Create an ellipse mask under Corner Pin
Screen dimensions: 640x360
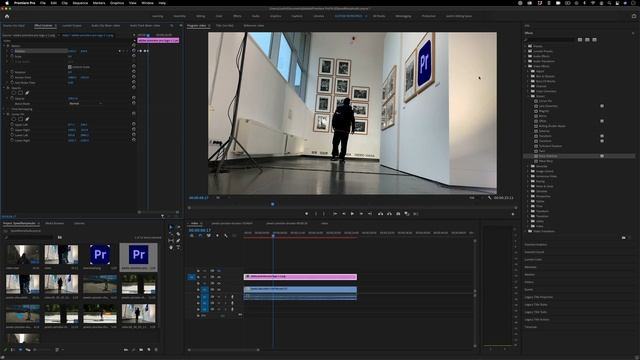(14, 119)
